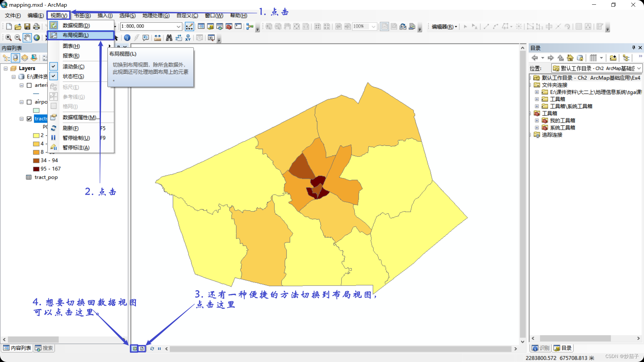Click layout view button at map bottom
644x362 pixels.
pos(142,349)
